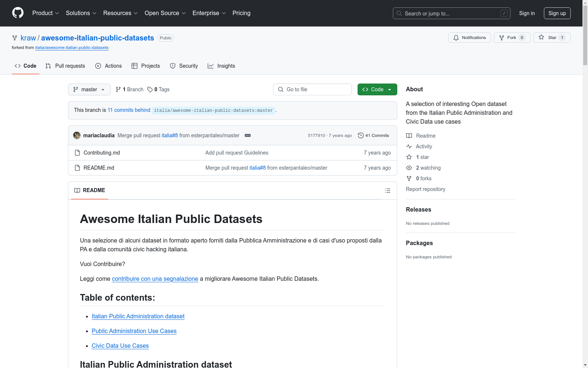Click the book icon next to Readme

point(409,136)
